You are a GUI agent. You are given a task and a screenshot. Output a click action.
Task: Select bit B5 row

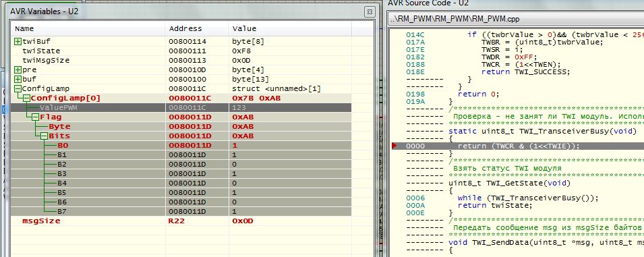(x=181, y=192)
